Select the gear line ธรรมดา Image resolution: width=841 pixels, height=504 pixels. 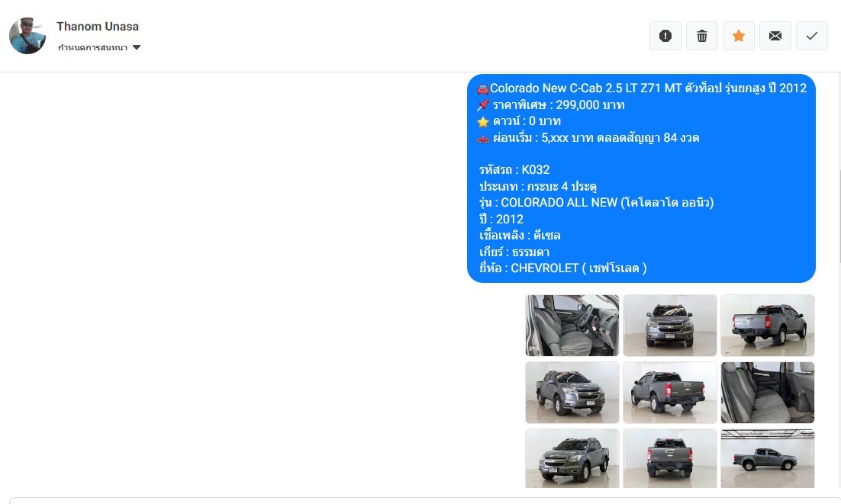[514, 252]
